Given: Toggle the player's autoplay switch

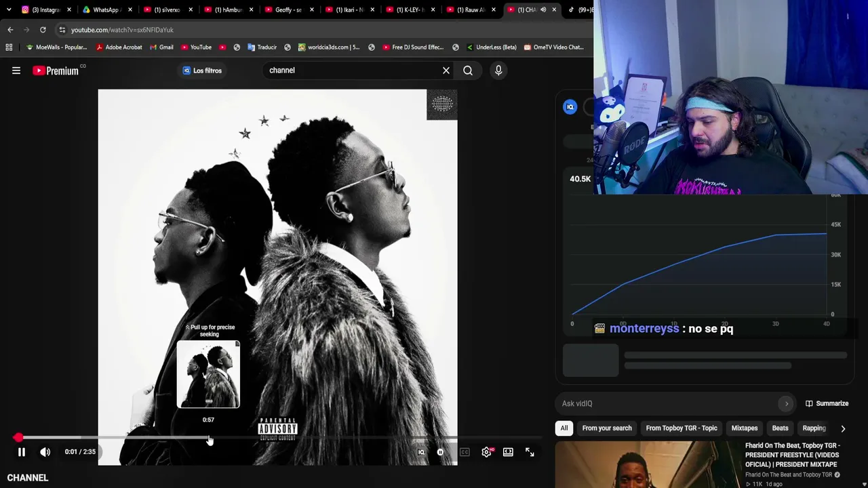Looking at the screenshot, I should tap(440, 452).
